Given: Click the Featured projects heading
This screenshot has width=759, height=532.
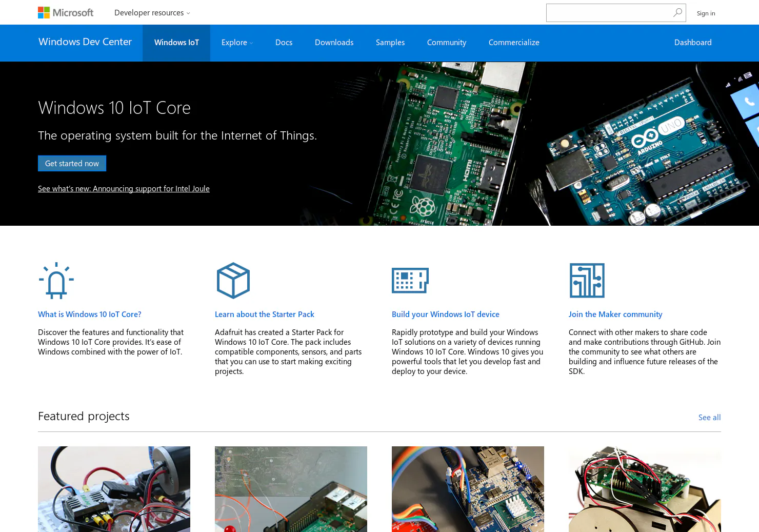Looking at the screenshot, I should point(84,416).
